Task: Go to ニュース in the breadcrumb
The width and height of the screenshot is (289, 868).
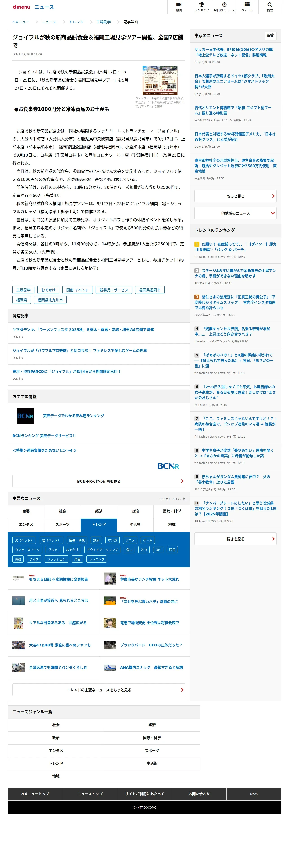Action: pos(49,22)
